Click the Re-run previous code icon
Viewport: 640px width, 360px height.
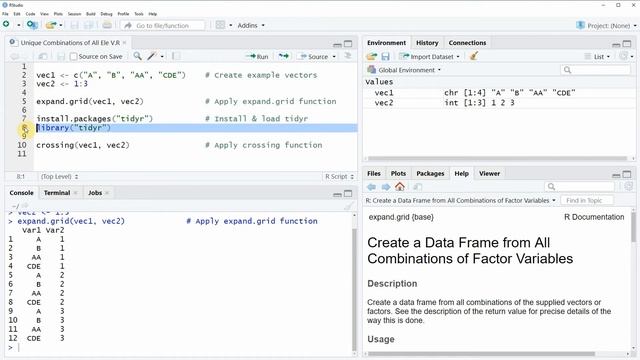[x=283, y=56]
